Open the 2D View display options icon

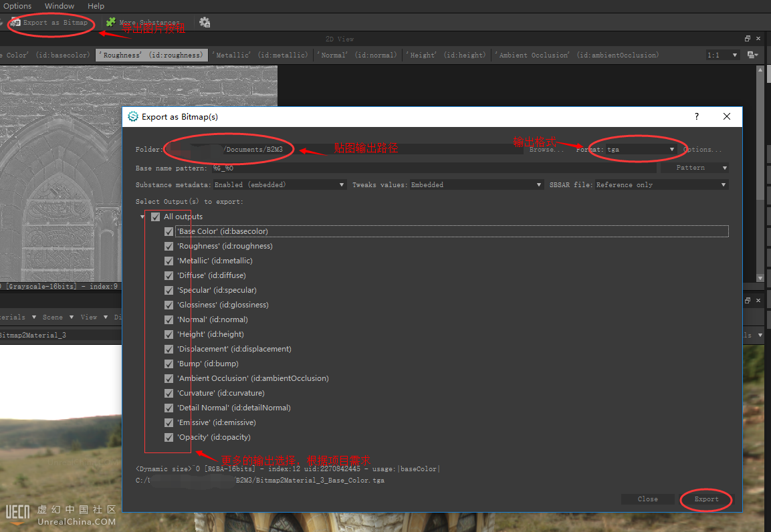point(753,55)
